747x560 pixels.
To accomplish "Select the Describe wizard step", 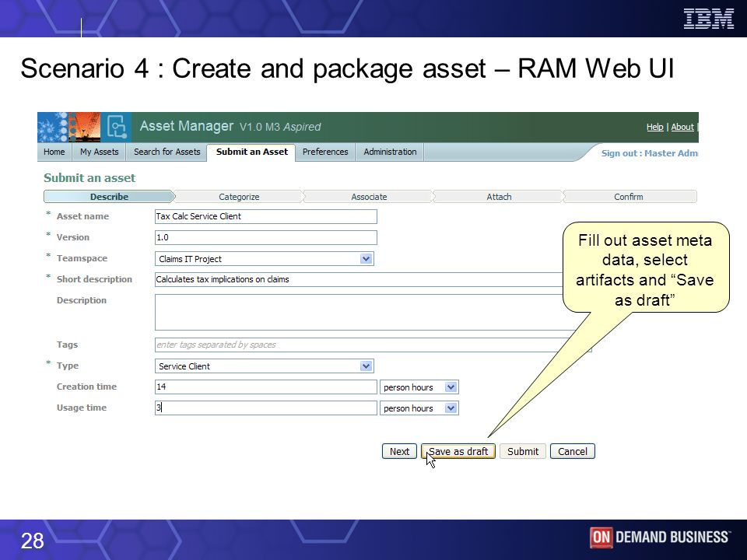I will pos(109,197).
